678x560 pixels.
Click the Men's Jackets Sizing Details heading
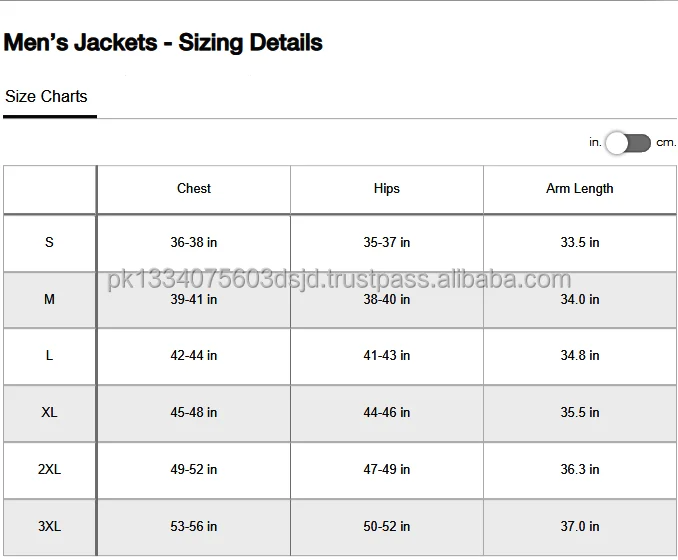click(x=163, y=43)
